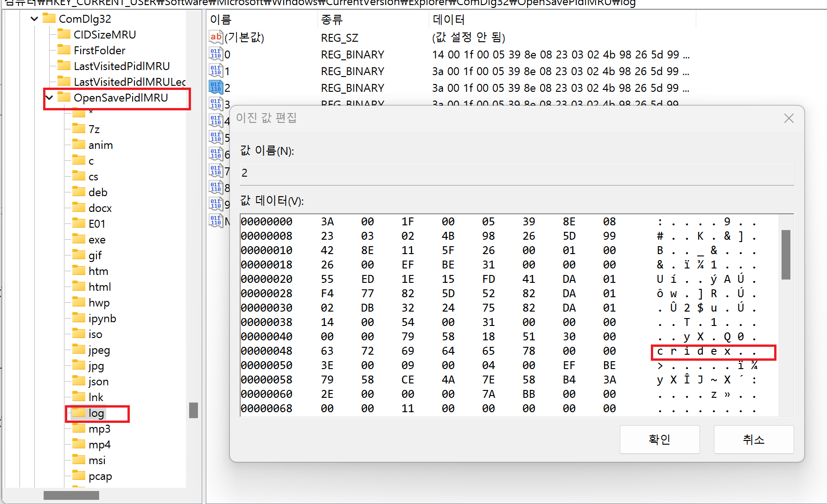Select the CIDSizeMRU registry key
827x504 pixels.
tap(105, 34)
